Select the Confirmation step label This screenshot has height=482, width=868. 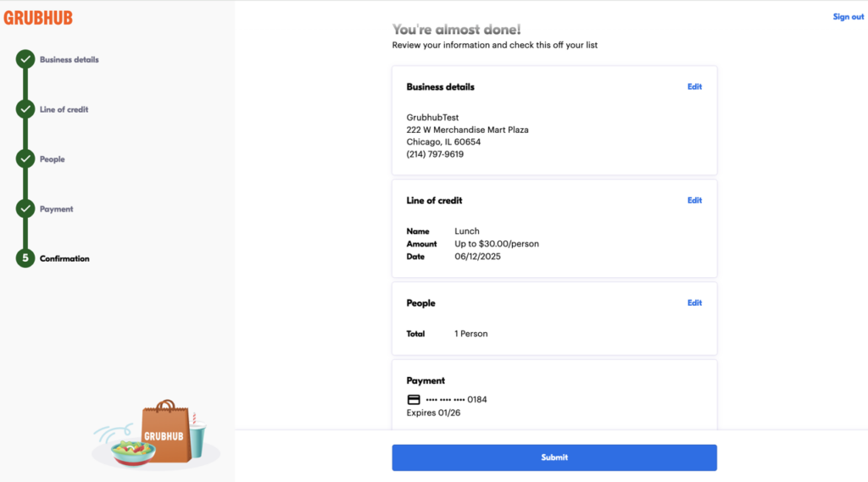tap(64, 258)
